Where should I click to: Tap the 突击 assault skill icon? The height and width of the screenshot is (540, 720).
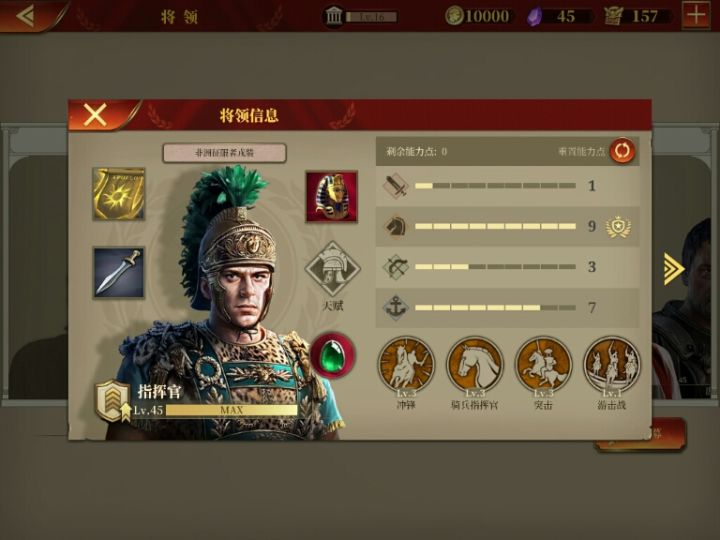click(543, 365)
